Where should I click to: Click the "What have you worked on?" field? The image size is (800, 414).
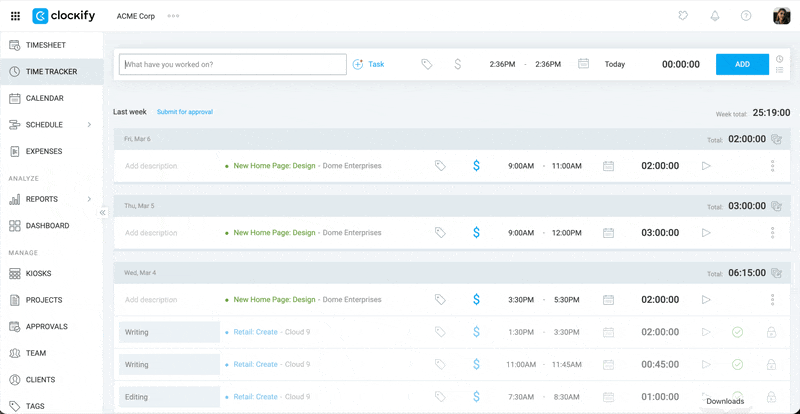[232, 64]
